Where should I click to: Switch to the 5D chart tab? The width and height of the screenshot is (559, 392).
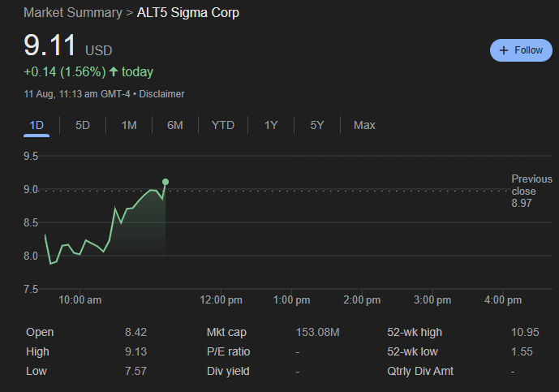pyautogui.click(x=83, y=125)
